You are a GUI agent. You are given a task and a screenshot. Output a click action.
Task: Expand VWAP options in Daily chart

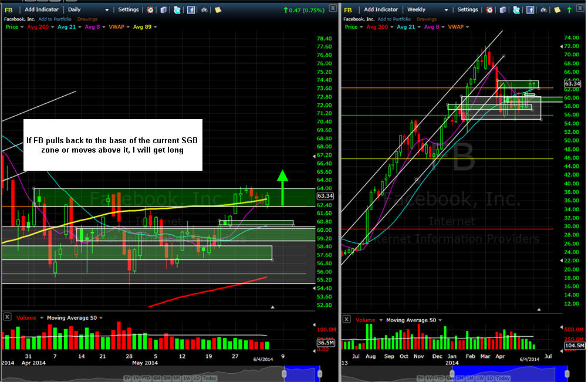[129, 27]
